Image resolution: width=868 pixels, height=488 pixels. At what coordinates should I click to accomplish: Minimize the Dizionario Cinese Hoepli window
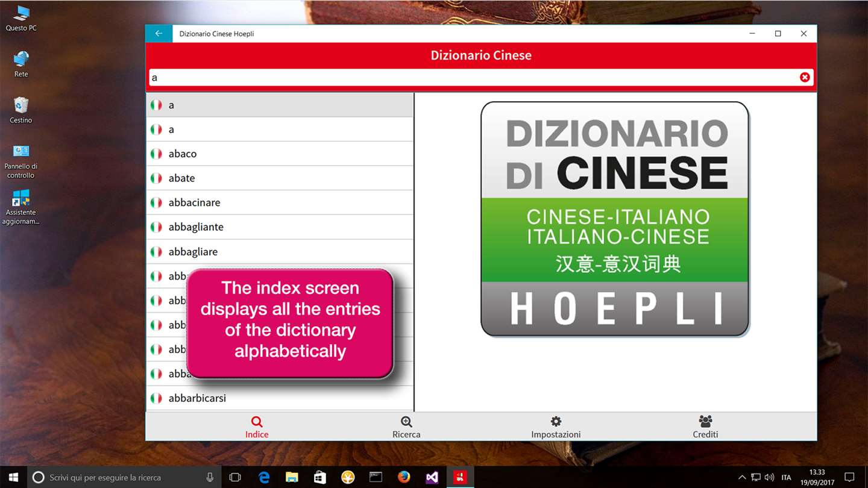tap(753, 34)
